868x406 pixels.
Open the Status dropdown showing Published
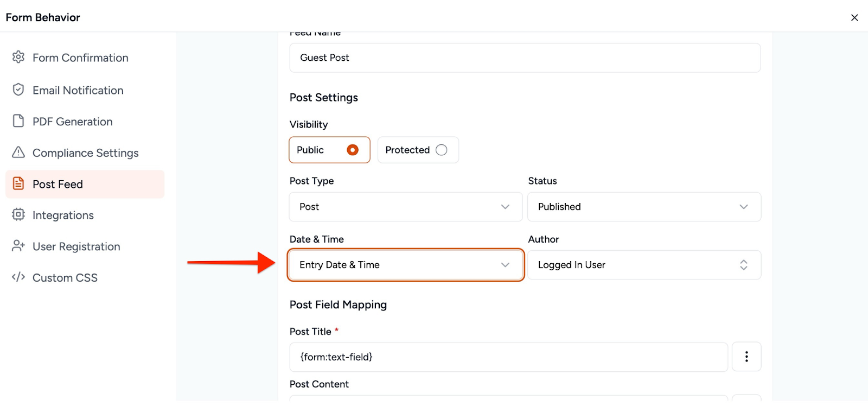644,207
